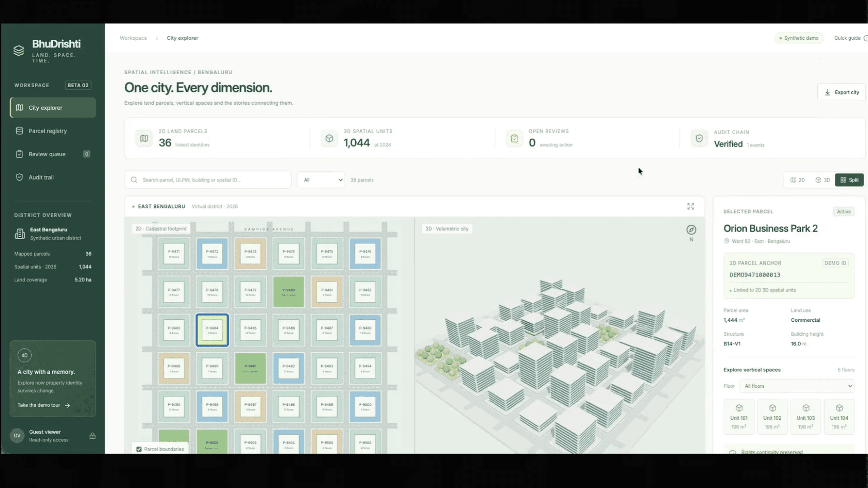Click parcel anchor ID DEMO9471000013
Image resolution: width=868 pixels, height=488 pixels.
pyautogui.click(x=755, y=275)
